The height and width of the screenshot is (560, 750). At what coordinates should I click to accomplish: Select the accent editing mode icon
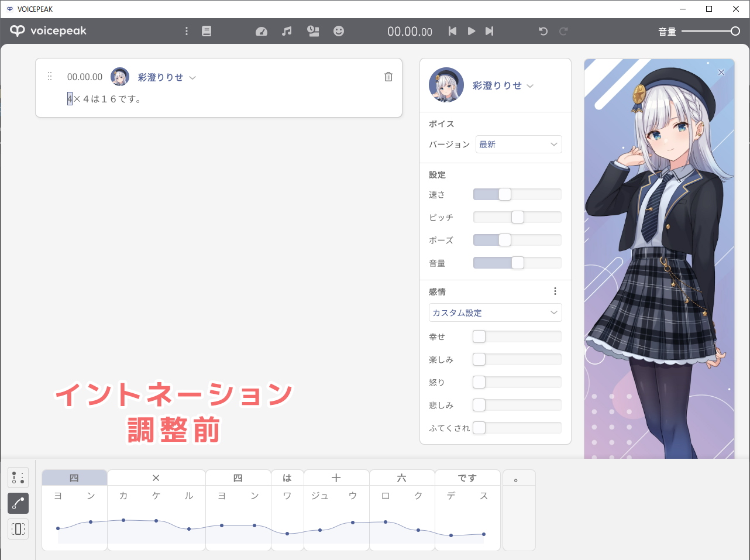(x=18, y=477)
